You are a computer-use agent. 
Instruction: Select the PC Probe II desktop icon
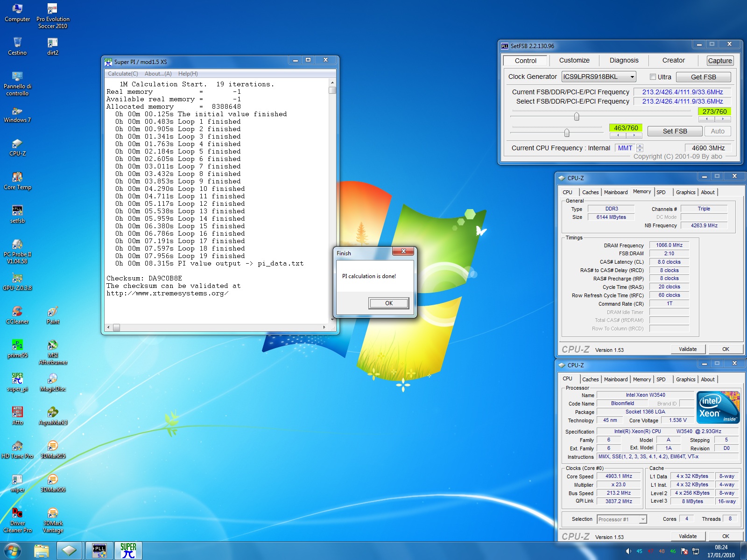point(17,251)
